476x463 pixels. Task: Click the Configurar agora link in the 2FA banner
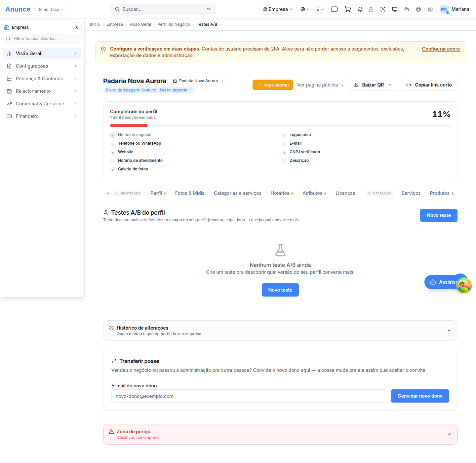[x=441, y=49]
